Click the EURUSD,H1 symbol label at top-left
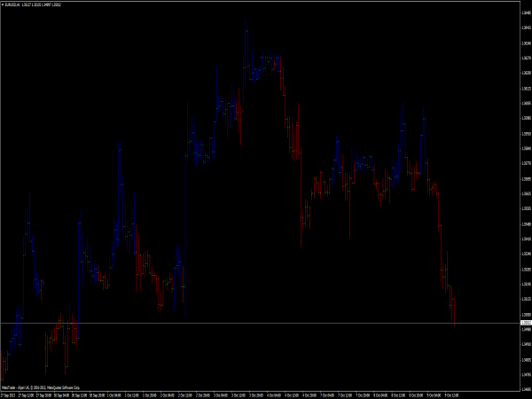 click(13, 4)
